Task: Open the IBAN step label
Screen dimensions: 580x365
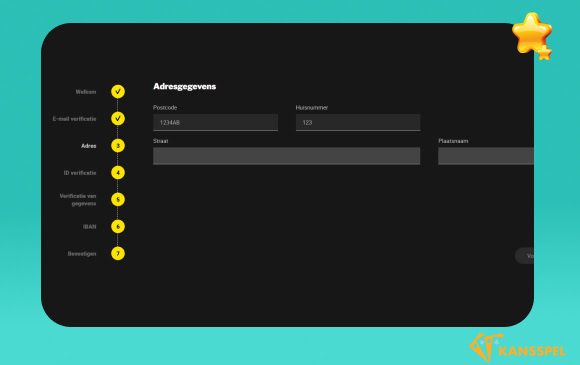Action: pos(90,227)
